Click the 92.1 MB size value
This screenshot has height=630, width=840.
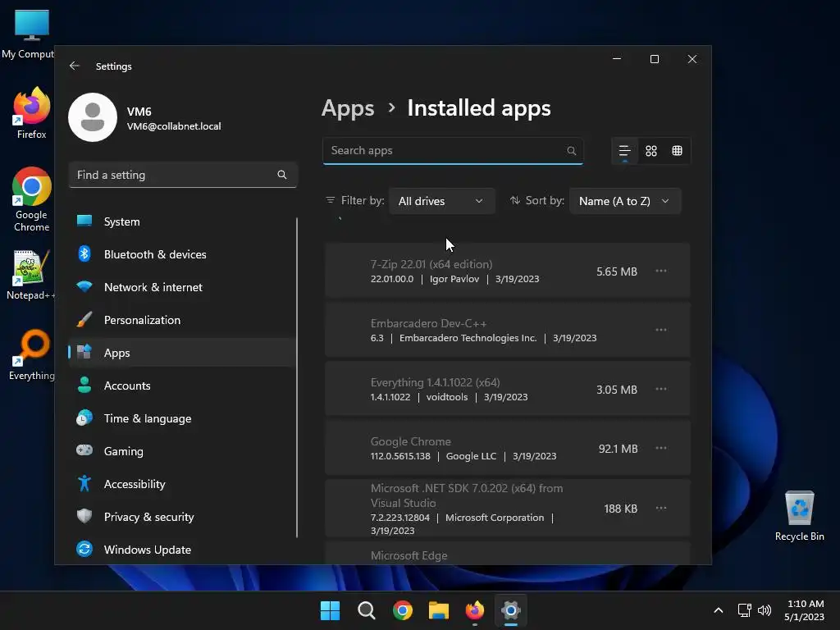pyautogui.click(x=618, y=449)
